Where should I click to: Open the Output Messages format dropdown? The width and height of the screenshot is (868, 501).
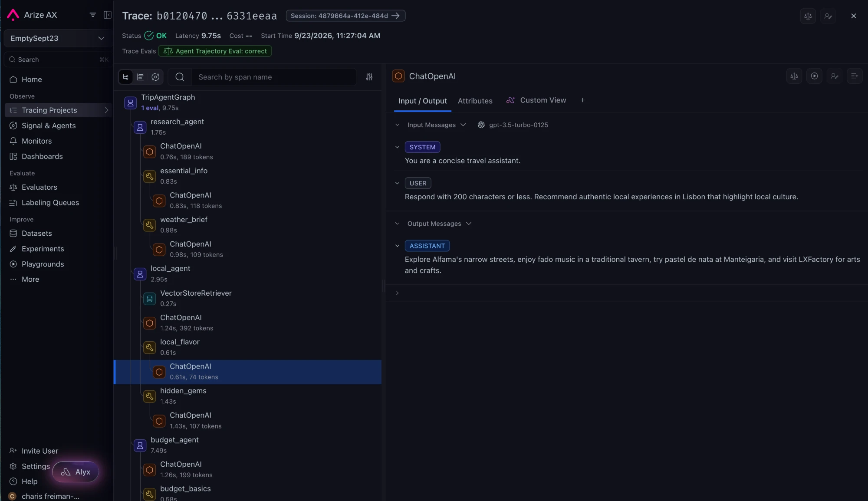point(439,224)
